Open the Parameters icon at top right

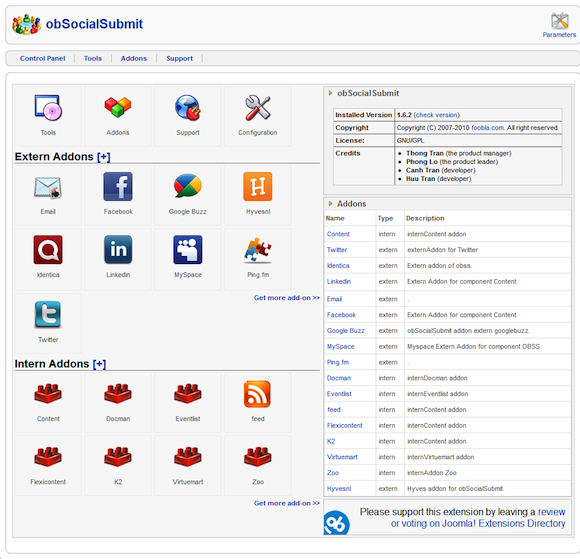(559, 21)
